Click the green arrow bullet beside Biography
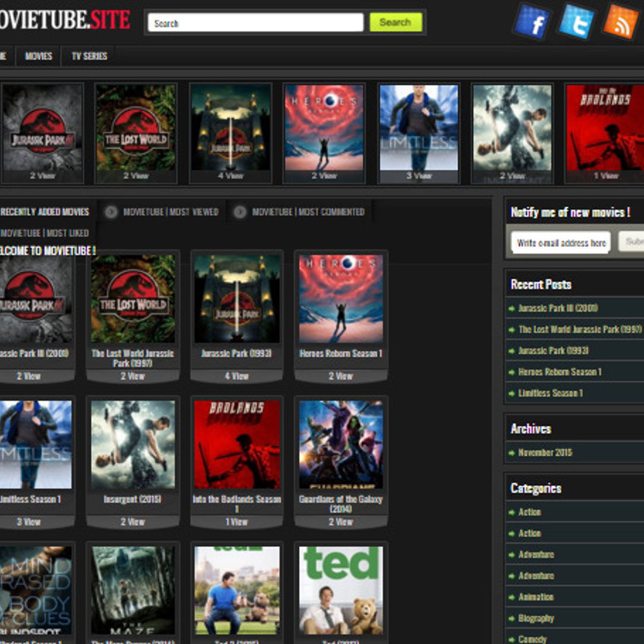This screenshot has width=644, height=644. coord(511,619)
